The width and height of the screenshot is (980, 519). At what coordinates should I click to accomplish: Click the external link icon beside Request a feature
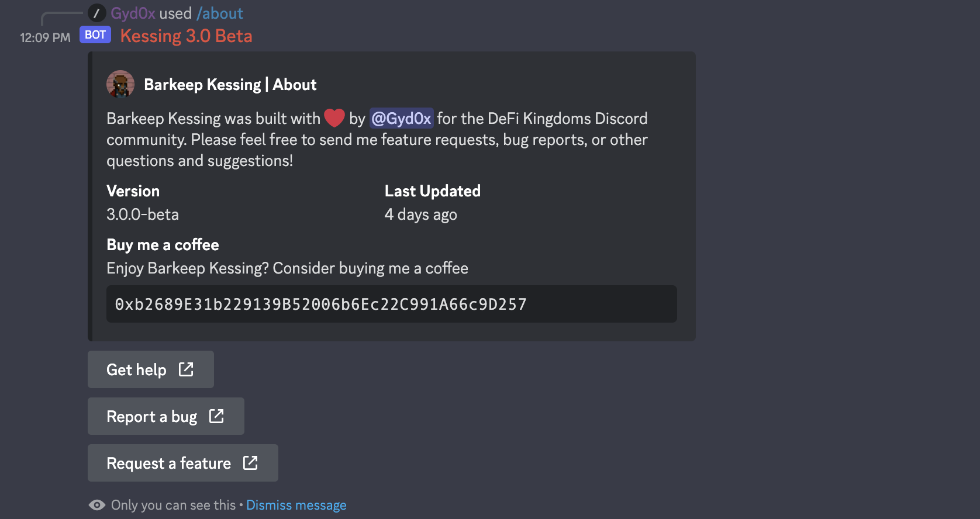(250, 463)
